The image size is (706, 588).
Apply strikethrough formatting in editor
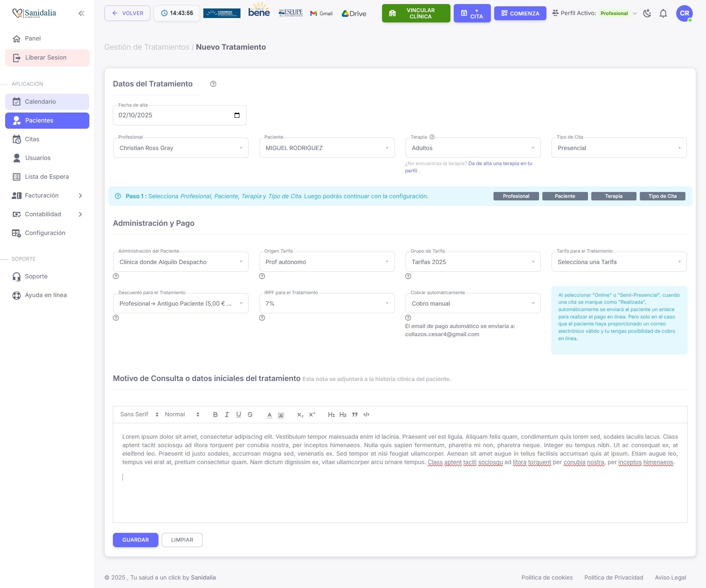[250, 414]
